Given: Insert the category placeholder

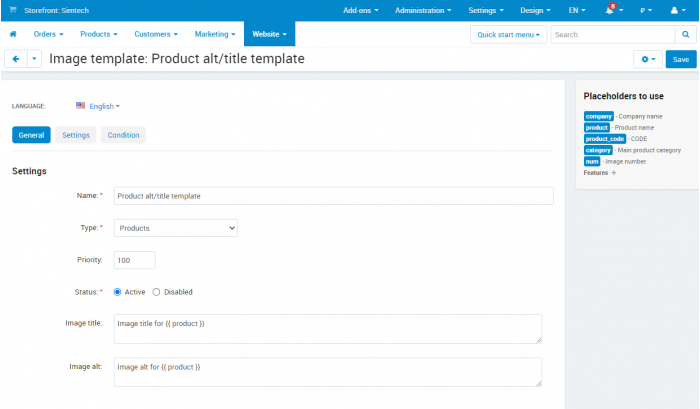Looking at the screenshot, I should (x=598, y=150).
